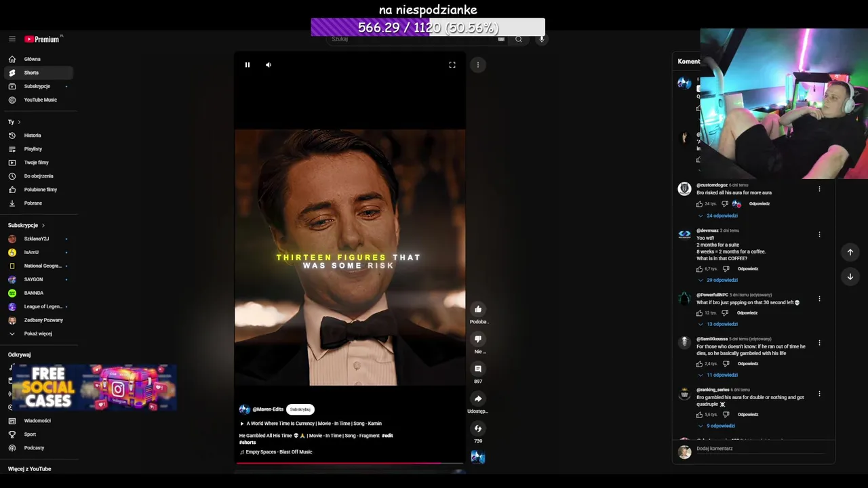Image resolution: width=868 pixels, height=488 pixels.
Task: Open Playlisty page
Action: click(39, 149)
